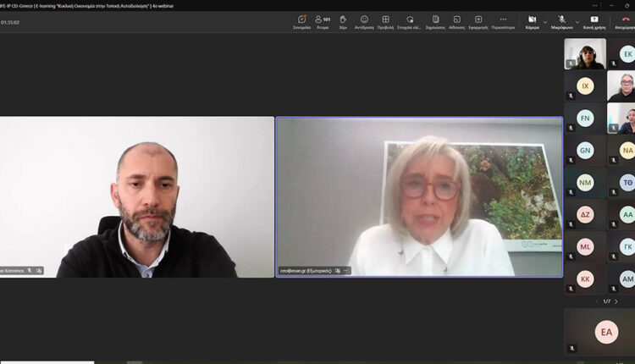Select the speaker video with glasses
This screenshot has width=635, height=364.
(419, 196)
